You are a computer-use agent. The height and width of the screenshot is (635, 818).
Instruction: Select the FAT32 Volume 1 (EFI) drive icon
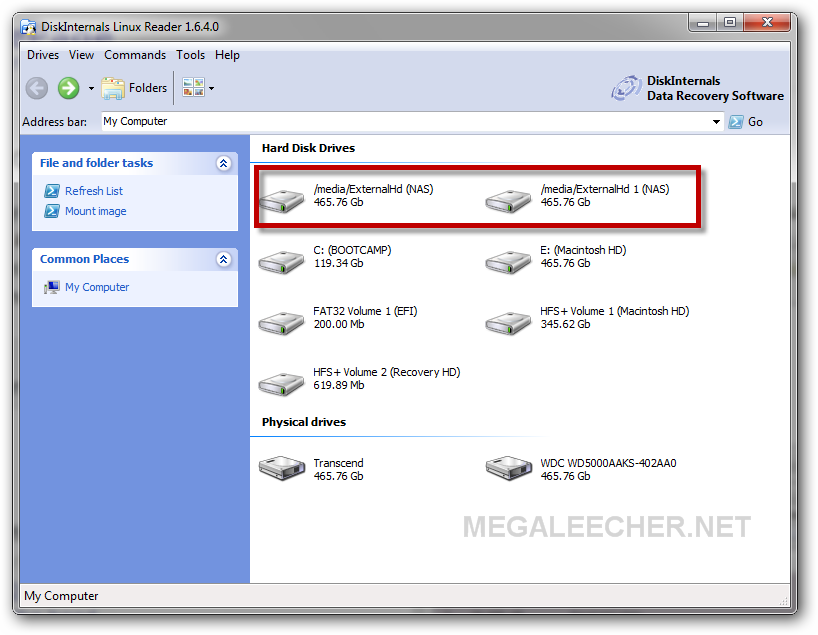282,322
